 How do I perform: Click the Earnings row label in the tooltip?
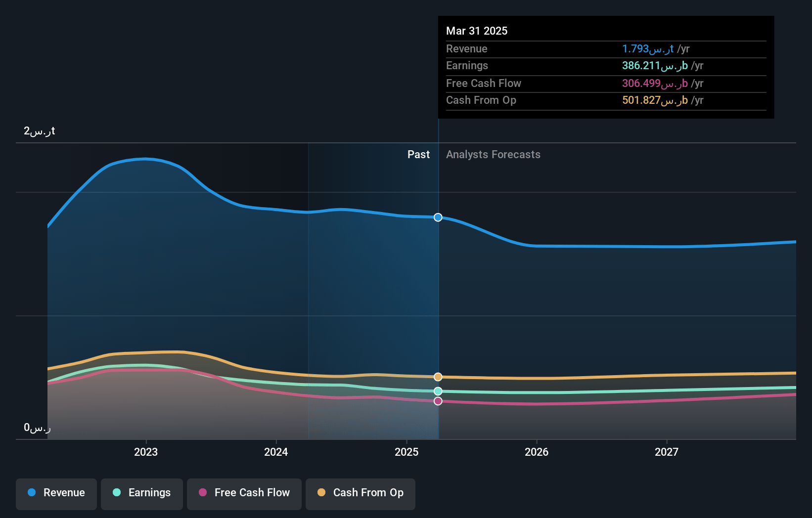tap(467, 66)
